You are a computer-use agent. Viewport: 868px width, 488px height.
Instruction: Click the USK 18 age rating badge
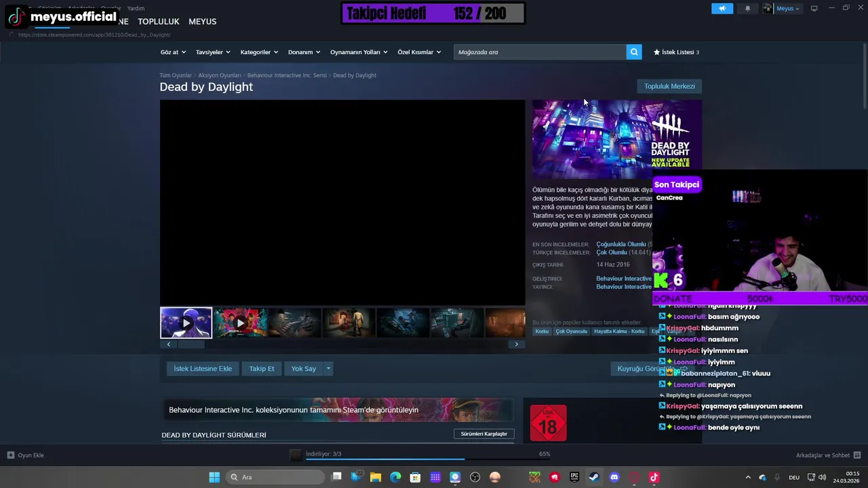tap(548, 423)
